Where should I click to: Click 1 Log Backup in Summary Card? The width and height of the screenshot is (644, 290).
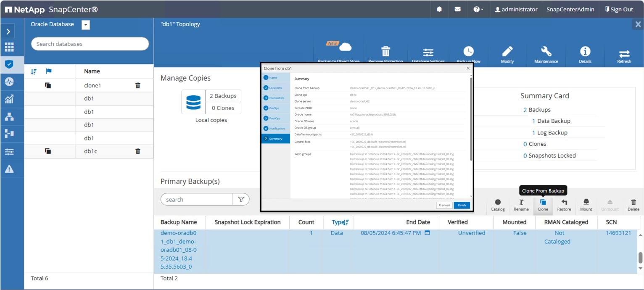click(549, 133)
